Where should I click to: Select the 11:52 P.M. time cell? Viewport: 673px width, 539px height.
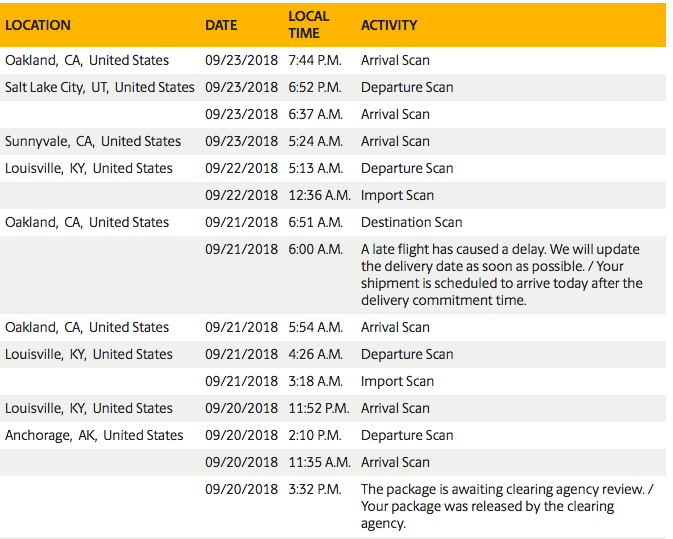[x=319, y=409]
